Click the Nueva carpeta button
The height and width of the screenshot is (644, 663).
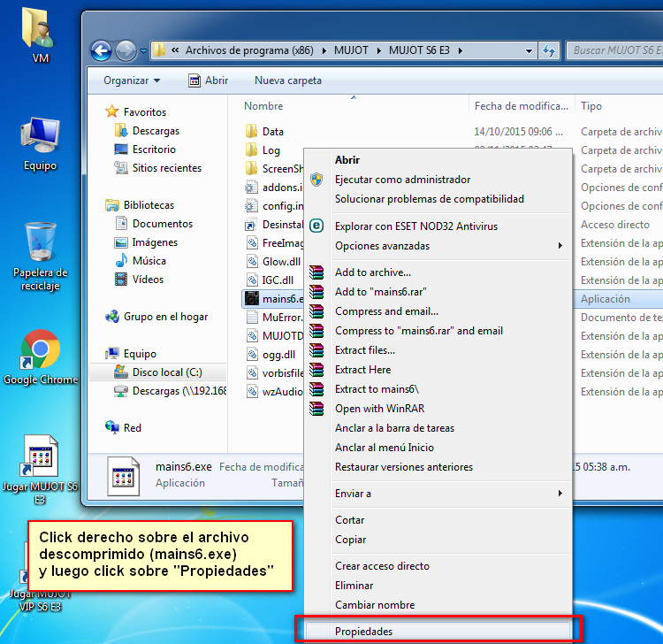coord(288,80)
